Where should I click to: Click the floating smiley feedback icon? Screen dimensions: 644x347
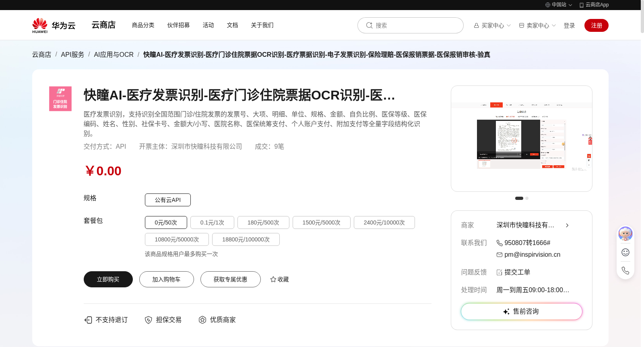click(x=625, y=252)
